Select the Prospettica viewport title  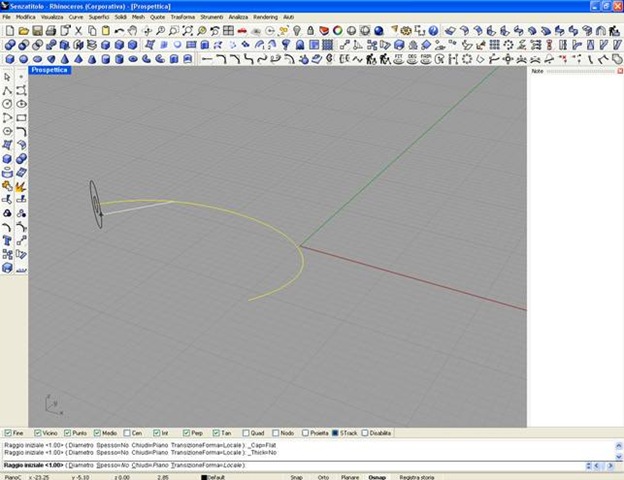(x=50, y=70)
